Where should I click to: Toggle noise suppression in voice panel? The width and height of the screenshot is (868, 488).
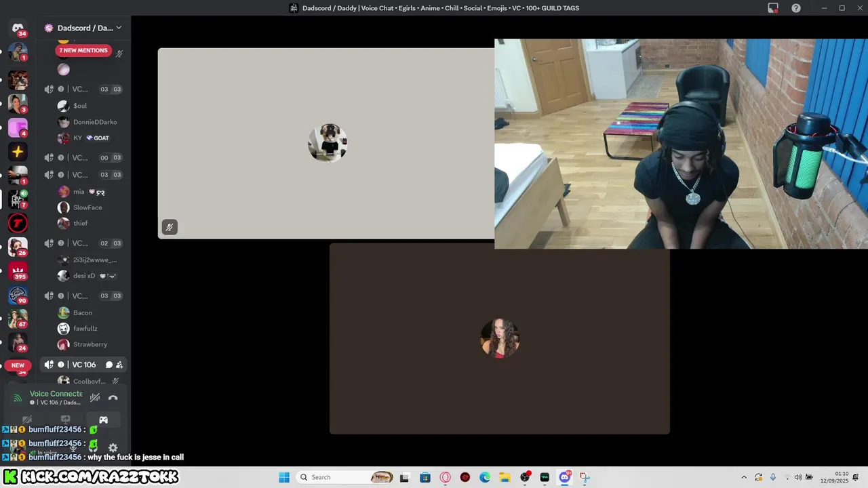[95, 398]
